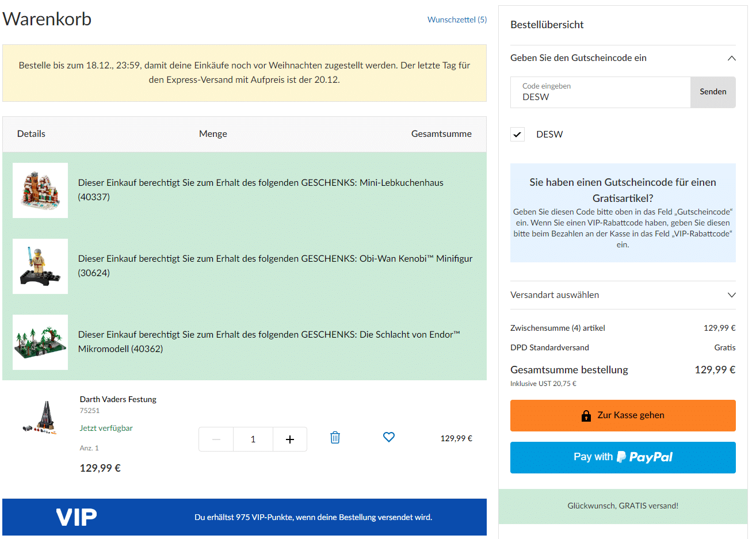Collapse the Gutscheincode section

pos(732,58)
